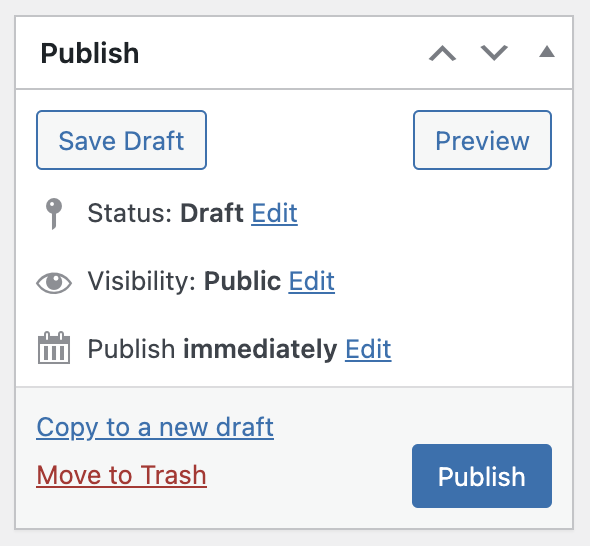
Task: Select the bold Public visibility text
Action: click(x=242, y=281)
